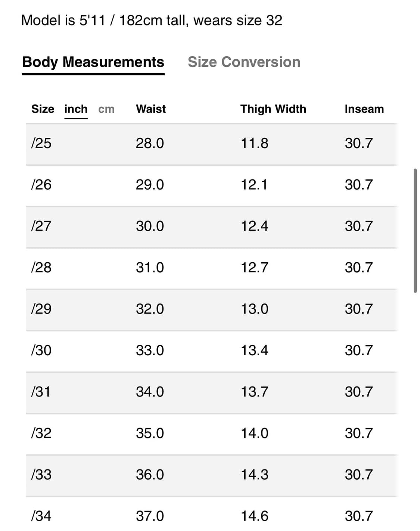The image size is (420, 531).
Task: Choose the /28 size row label
Action: point(41,268)
